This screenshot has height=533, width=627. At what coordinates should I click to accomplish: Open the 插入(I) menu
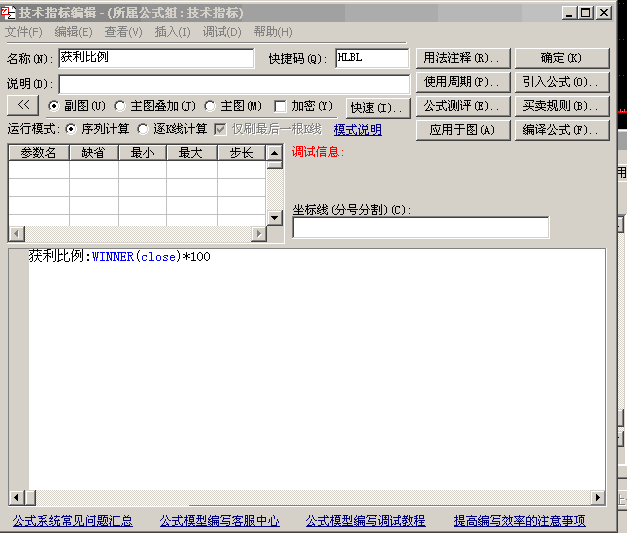click(x=172, y=32)
